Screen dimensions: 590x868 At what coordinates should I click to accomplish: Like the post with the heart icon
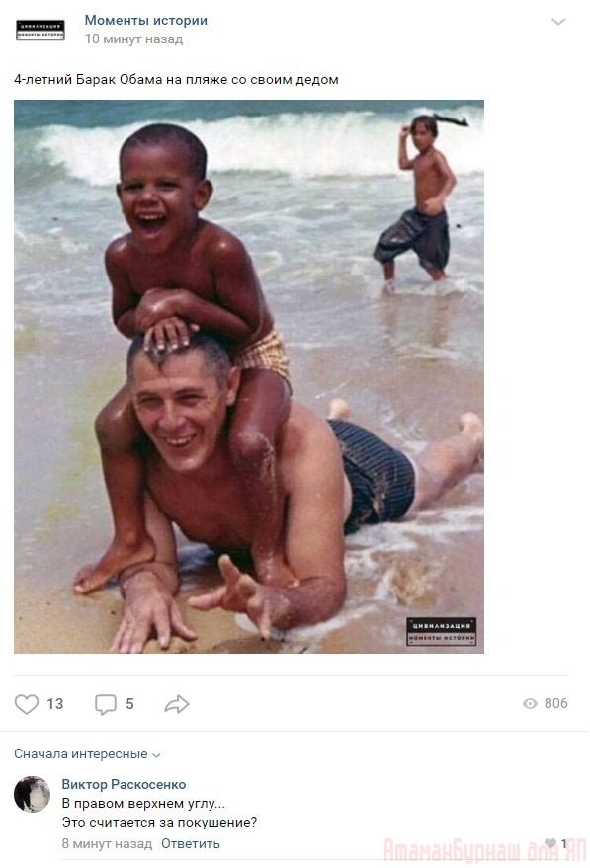[x=26, y=704]
